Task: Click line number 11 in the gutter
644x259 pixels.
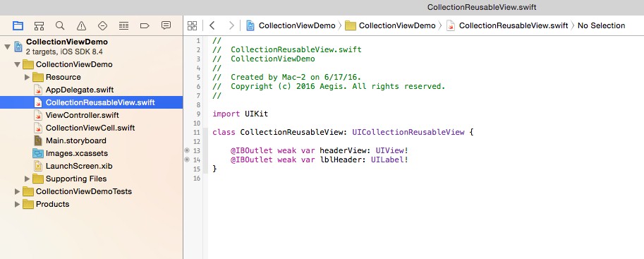Action: click(198, 133)
